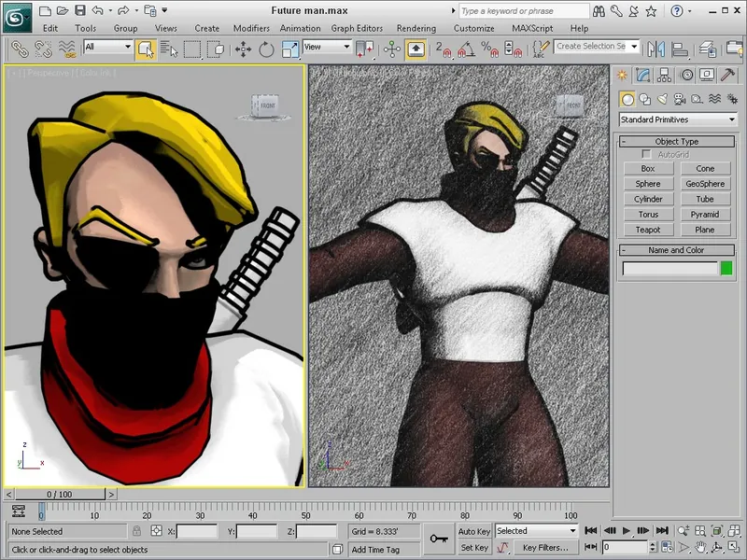Select the Space Warps category icon
This screenshot has height=560, width=747.
[x=714, y=99]
